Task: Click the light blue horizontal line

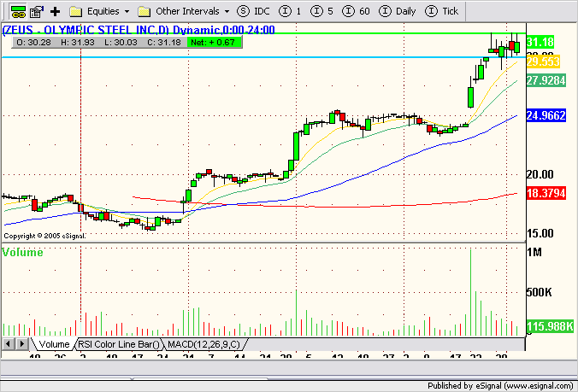Action: (264, 57)
